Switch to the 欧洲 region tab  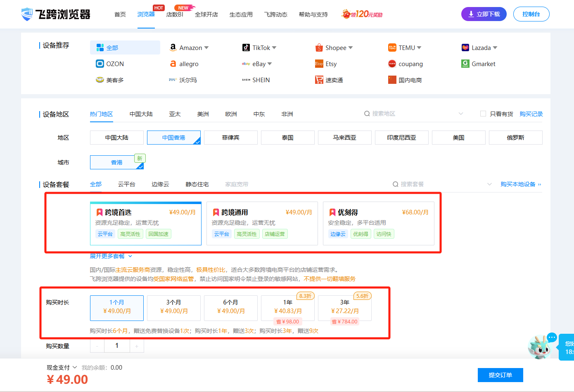[x=231, y=114]
